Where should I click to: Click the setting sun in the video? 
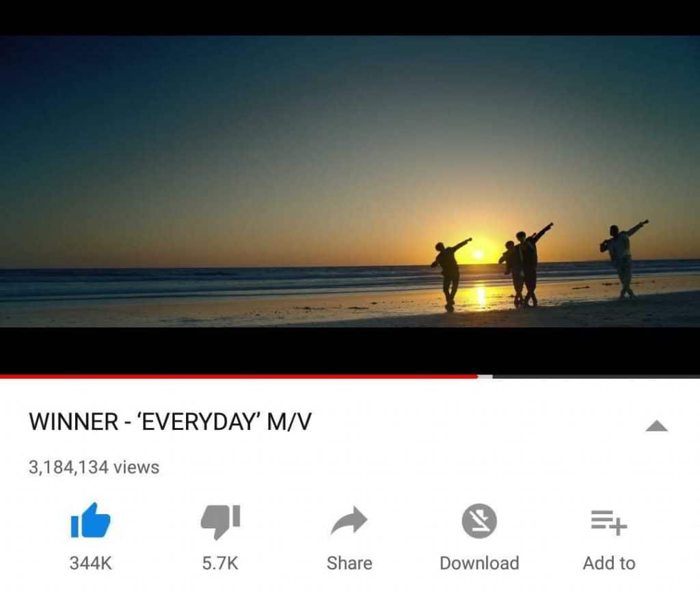click(x=478, y=254)
